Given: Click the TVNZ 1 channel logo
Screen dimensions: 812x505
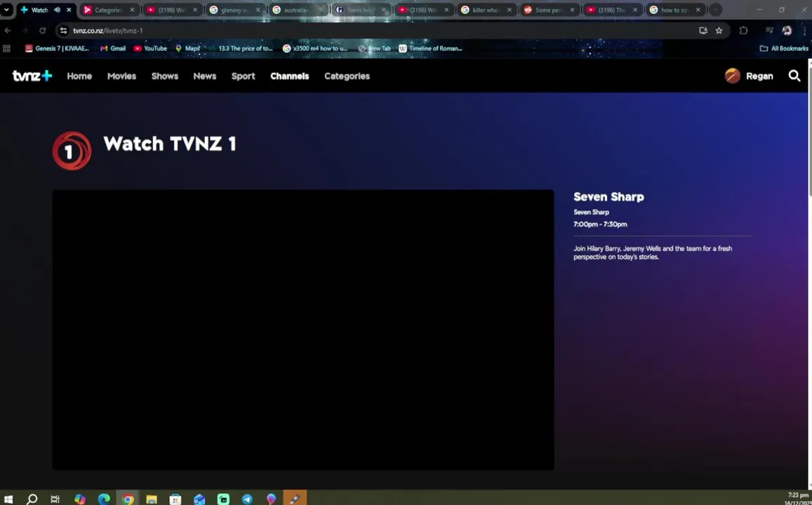Looking at the screenshot, I should (x=72, y=151).
